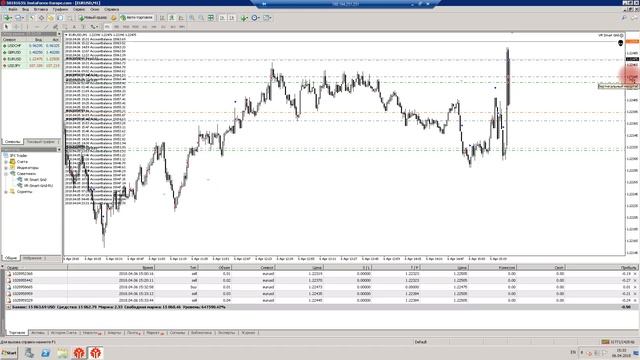Switch to M15 timeframe

tap(126, 27)
